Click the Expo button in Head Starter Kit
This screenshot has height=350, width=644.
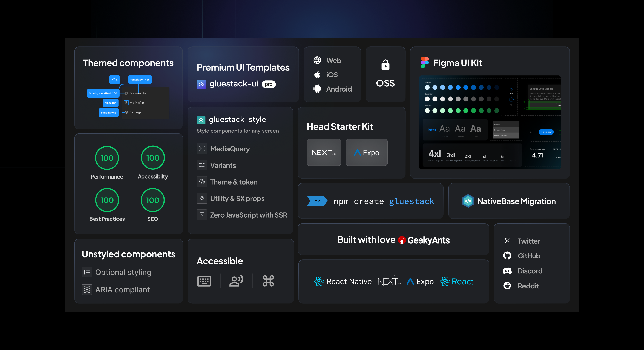point(367,152)
